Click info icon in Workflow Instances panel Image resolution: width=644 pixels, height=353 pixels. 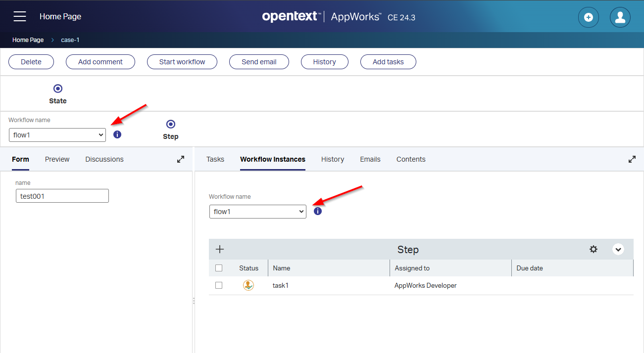pos(318,211)
